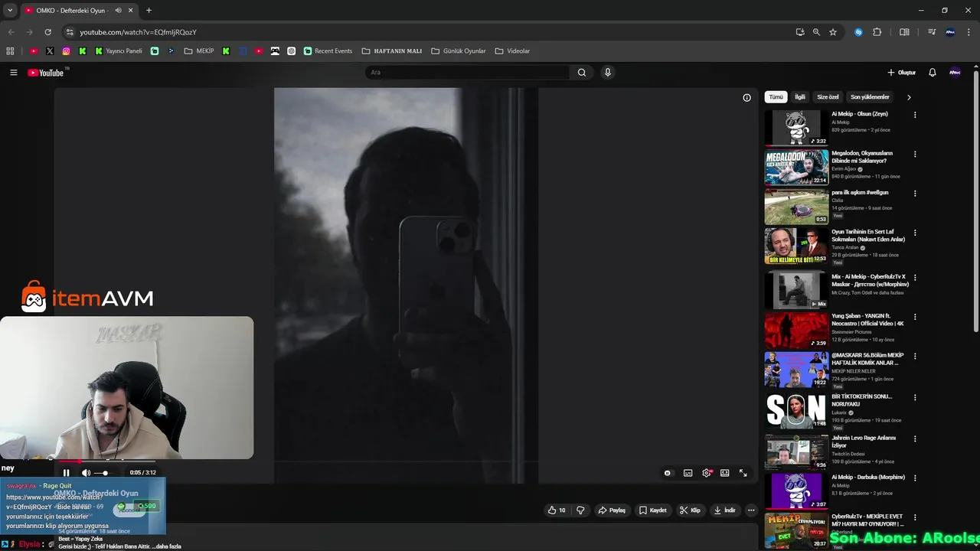This screenshot has width=980, height=551.
Task: Select the Tümü filter chip
Action: click(776, 97)
